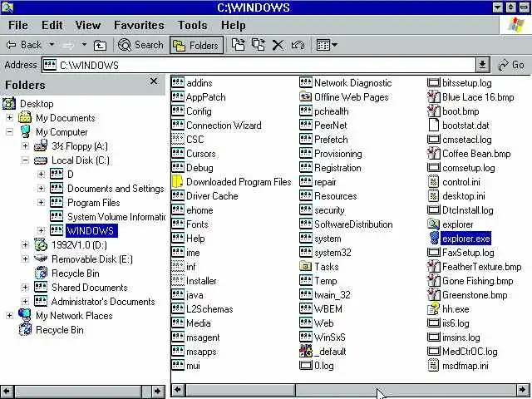Click the Tasks folder icon
This screenshot has width=532, height=399.
[x=306, y=267]
